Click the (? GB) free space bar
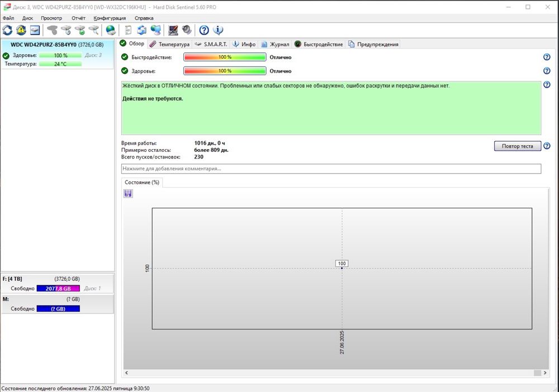 58,309
